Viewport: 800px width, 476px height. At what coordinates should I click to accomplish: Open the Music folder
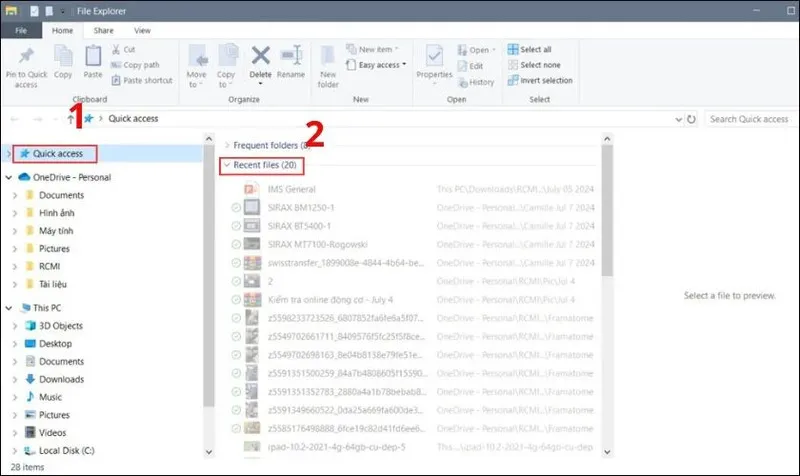(50, 397)
